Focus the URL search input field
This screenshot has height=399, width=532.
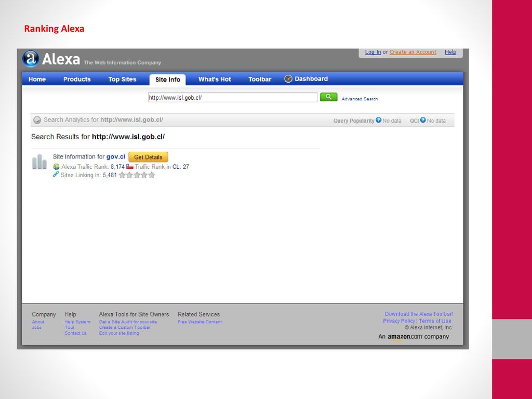pos(232,97)
